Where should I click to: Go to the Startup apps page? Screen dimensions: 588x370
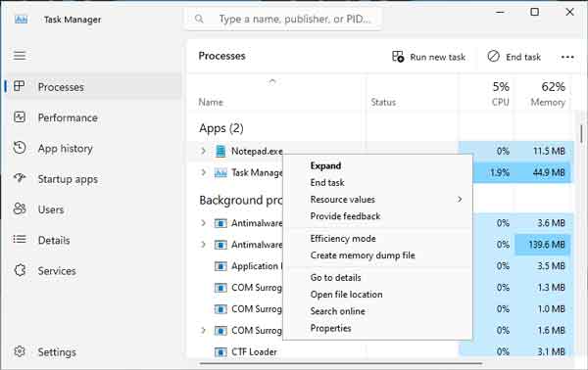pos(68,179)
